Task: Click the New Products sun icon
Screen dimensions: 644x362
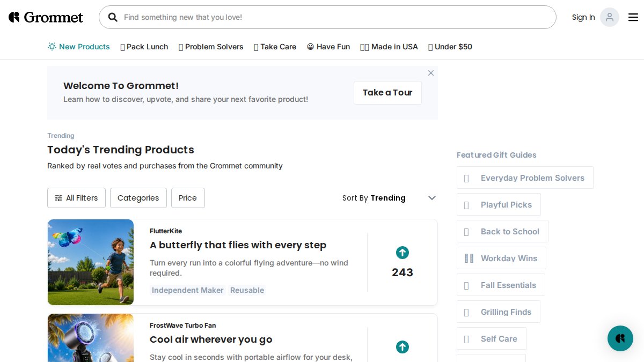Action: pyautogui.click(x=52, y=47)
